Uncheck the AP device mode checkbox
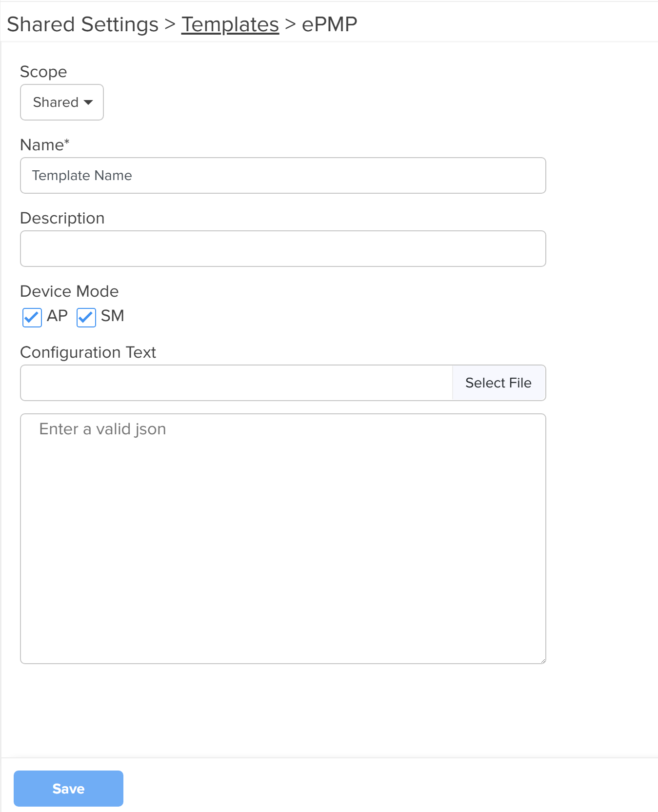The image size is (658, 812). [32, 317]
